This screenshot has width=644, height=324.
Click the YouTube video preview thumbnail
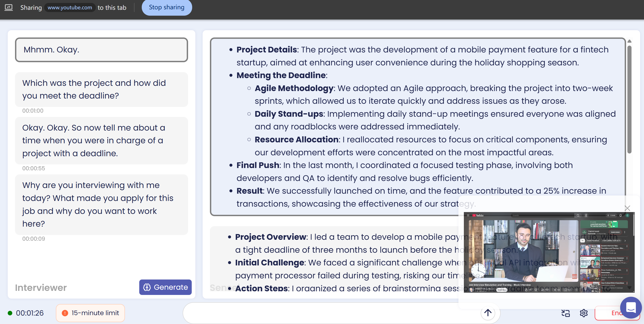[x=549, y=252]
